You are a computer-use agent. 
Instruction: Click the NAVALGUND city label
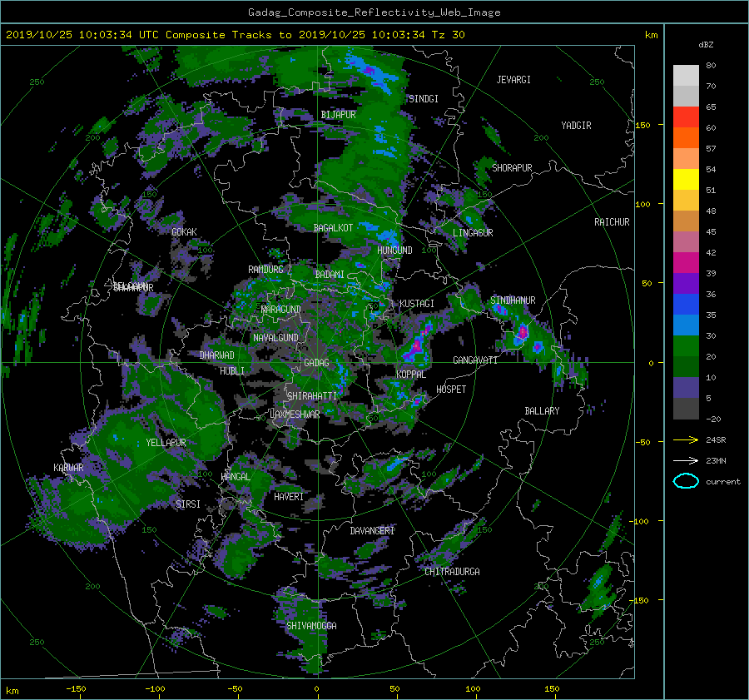tap(275, 338)
